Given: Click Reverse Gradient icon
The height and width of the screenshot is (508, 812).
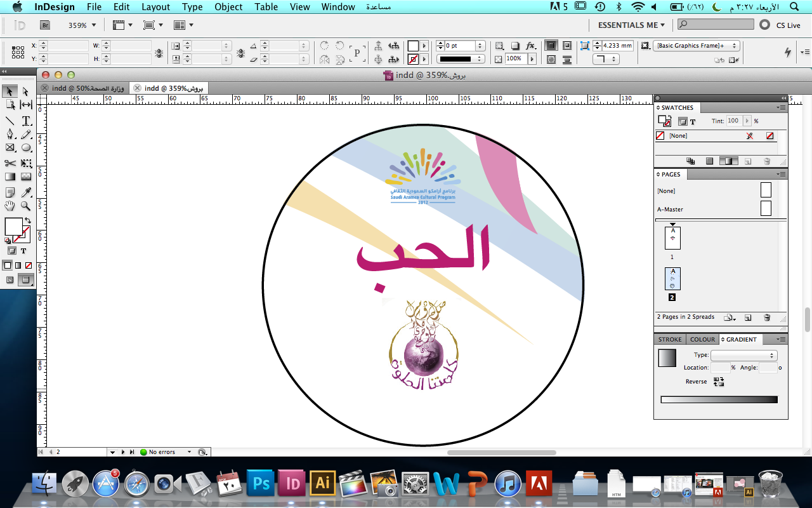Looking at the screenshot, I should [719, 382].
